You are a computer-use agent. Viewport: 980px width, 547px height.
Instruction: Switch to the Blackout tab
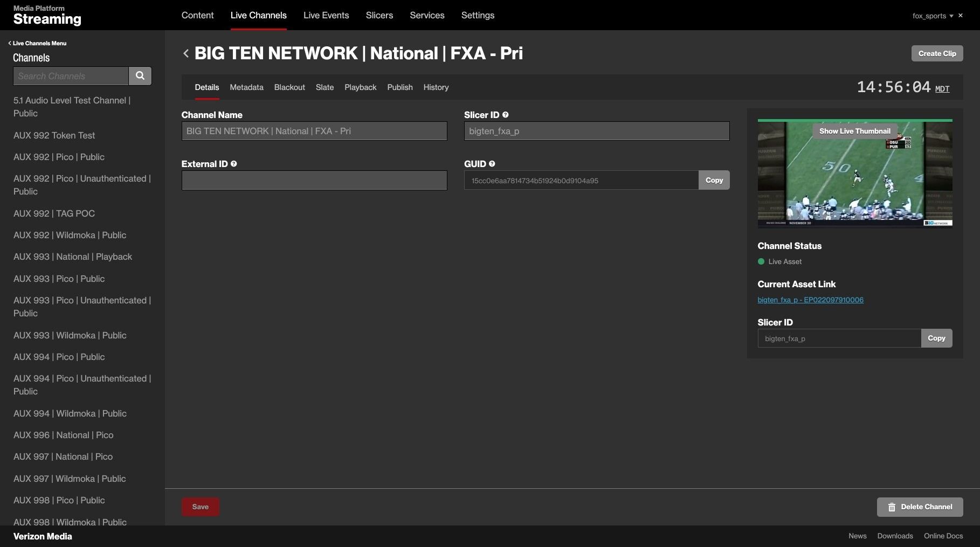[289, 87]
